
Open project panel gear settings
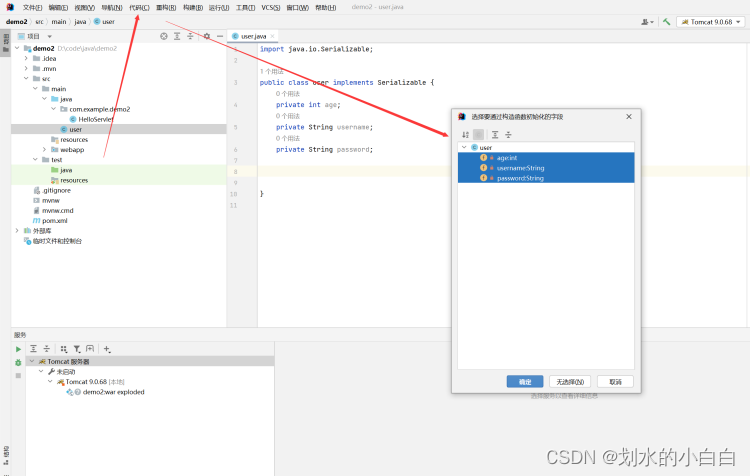(207, 36)
